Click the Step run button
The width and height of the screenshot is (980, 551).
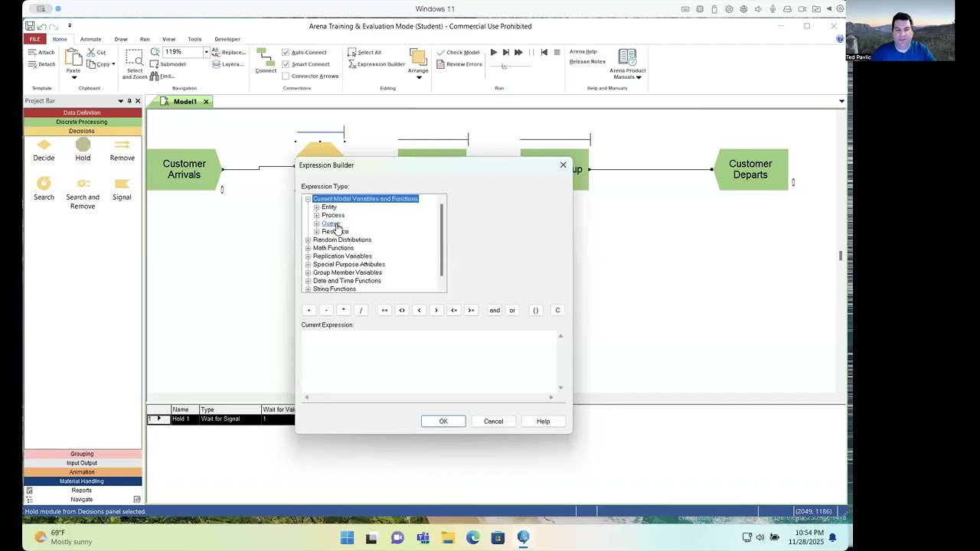click(506, 52)
